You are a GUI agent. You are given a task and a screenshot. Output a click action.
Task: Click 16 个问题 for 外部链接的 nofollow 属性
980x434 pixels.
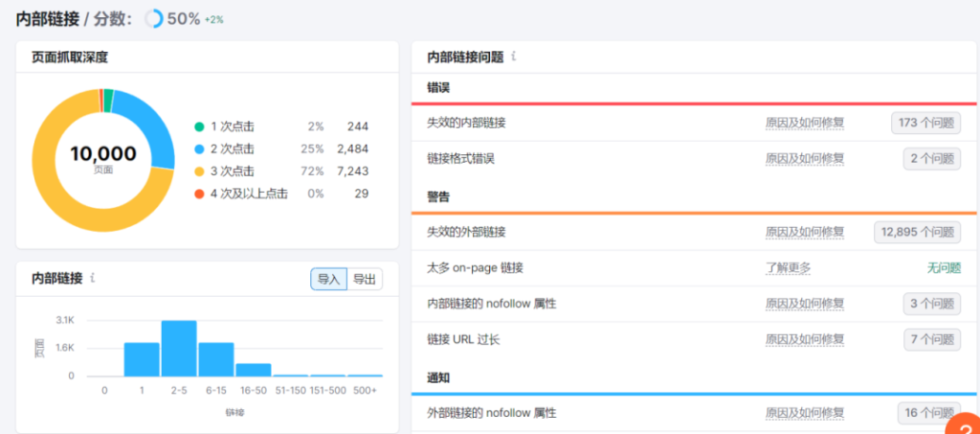[928, 413]
